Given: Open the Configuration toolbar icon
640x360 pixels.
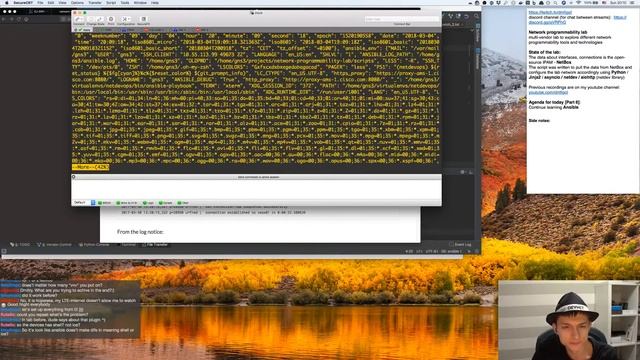Looking at the screenshot, I should [x=126, y=20].
